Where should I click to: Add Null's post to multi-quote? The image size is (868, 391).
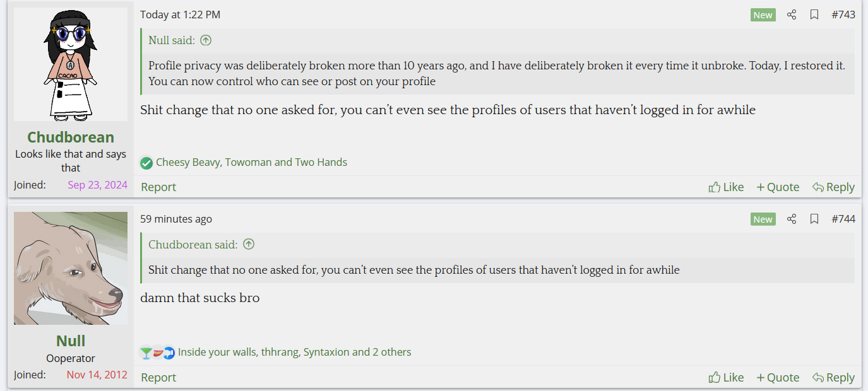click(778, 377)
